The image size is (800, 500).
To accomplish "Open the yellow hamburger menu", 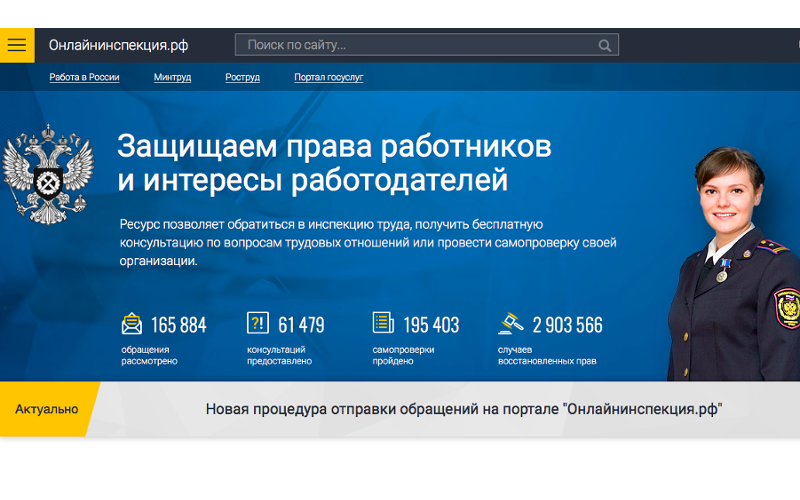I will pyautogui.click(x=17, y=45).
